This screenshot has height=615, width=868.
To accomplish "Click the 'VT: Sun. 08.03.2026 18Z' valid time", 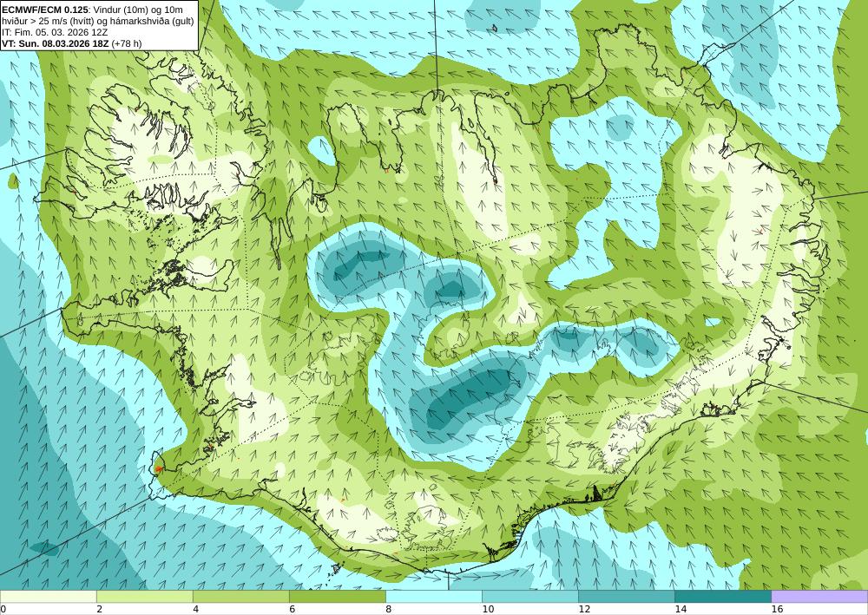I will click(x=56, y=43).
